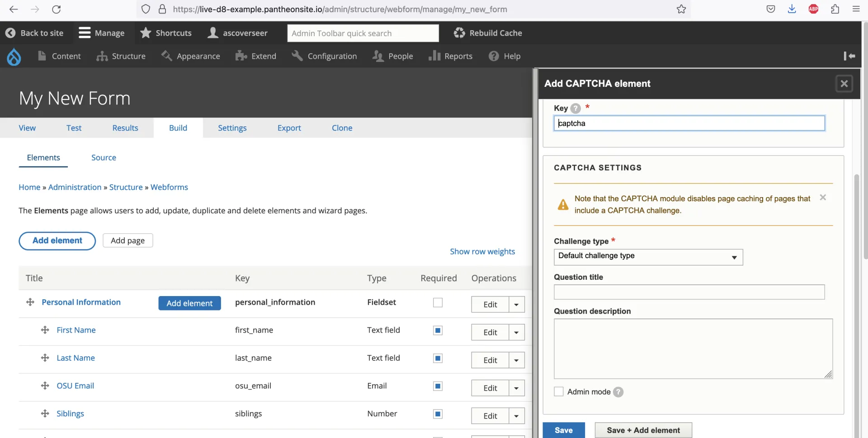Uncheck Required for Siblings
This screenshot has width=868, height=438.
[438, 414]
